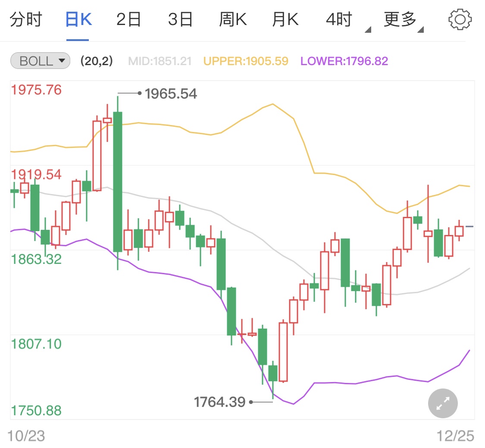Select the 日K daily candlestick tab
This screenshot has height=448, width=485.
[78, 19]
